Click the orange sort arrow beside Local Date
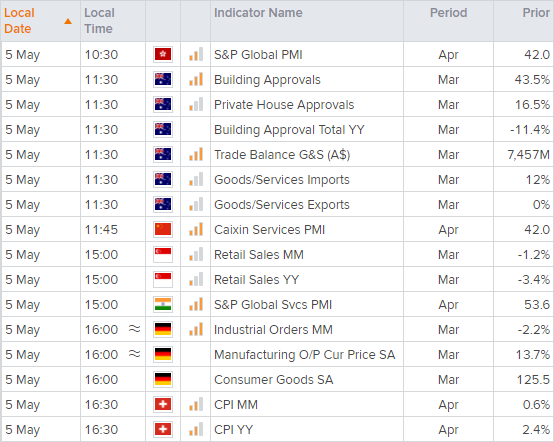Screen dimensions: 554x442 [68, 22]
